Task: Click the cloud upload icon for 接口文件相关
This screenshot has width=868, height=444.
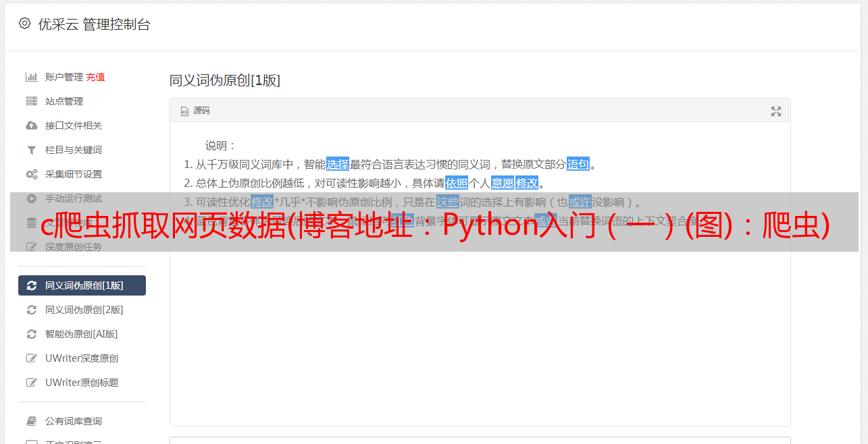Action: (31, 126)
